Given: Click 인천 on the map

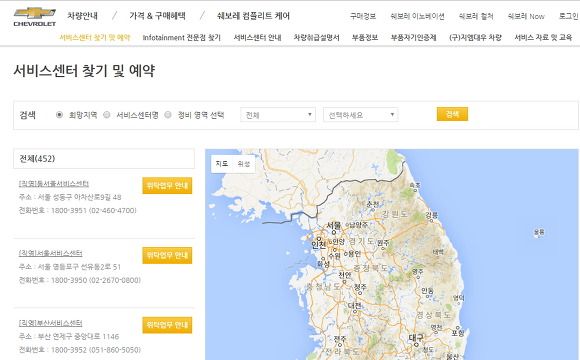Looking at the screenshot, I should 318,245.
